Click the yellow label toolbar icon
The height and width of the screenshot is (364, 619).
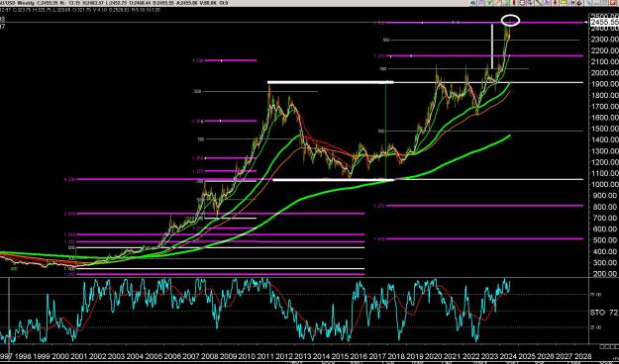click(x=564, y=2)
